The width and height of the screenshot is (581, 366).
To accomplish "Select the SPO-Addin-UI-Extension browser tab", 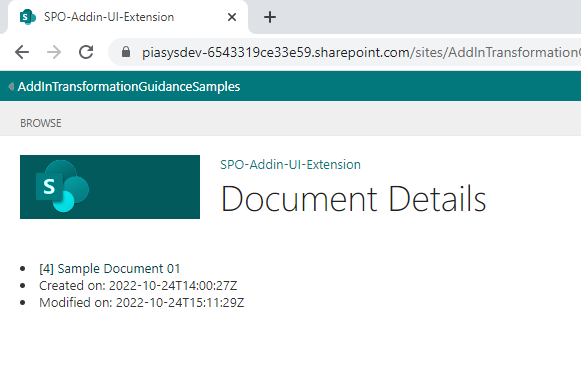I will coord(127,17).
